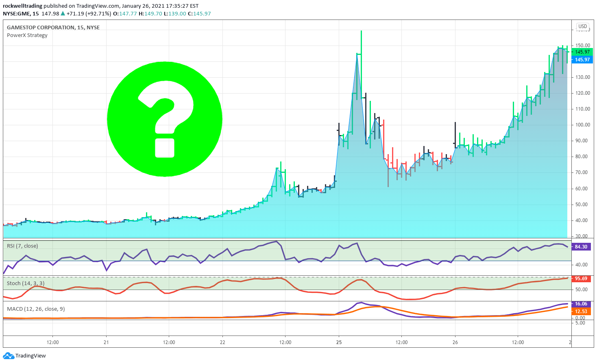
Task: Click the Stoch (14, 3, 3) indicator label
Action: [26, 283]
